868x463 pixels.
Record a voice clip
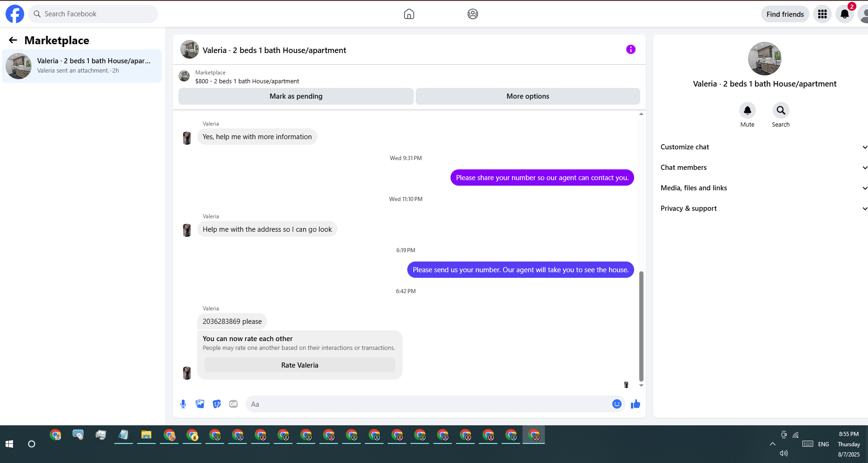click(x=183, y=404)
